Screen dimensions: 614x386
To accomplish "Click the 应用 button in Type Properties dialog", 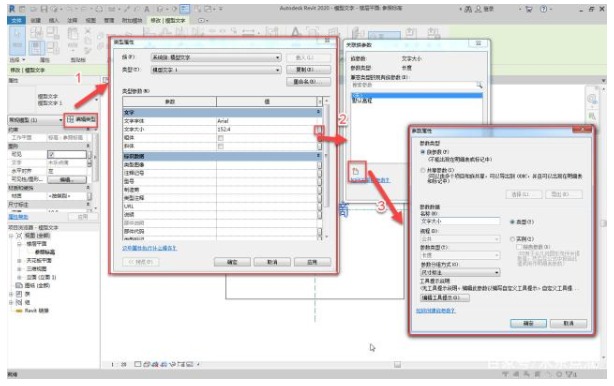I will tap(312, 262).
